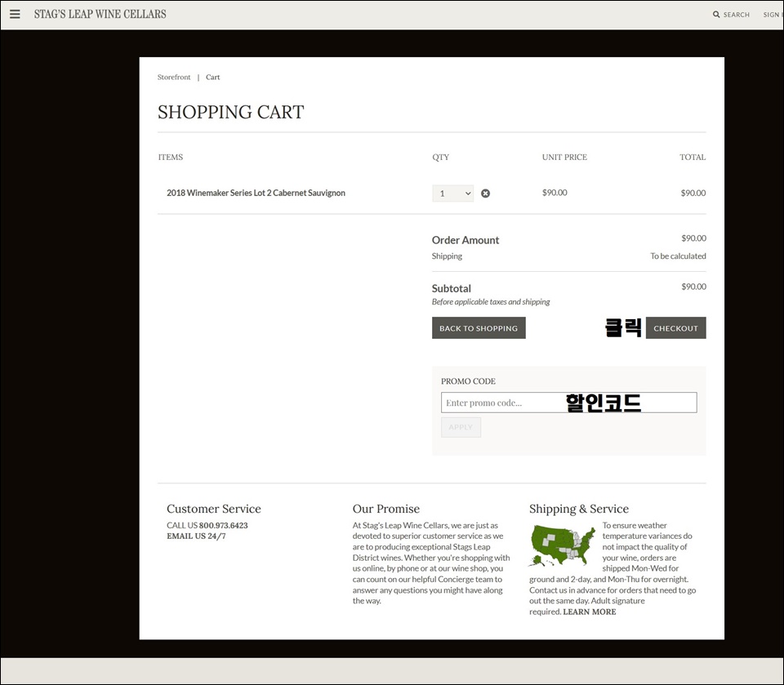Go to Stag's Leap Wine Cellars home
The width and height of the screenshot is (784, 685).
tap(100, 14)
